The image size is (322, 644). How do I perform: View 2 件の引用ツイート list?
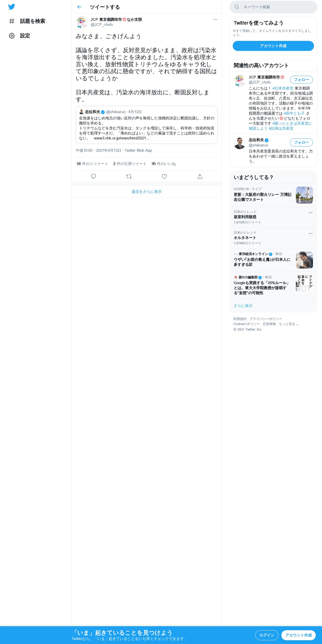pyautogui.click(x=130, y=164)
